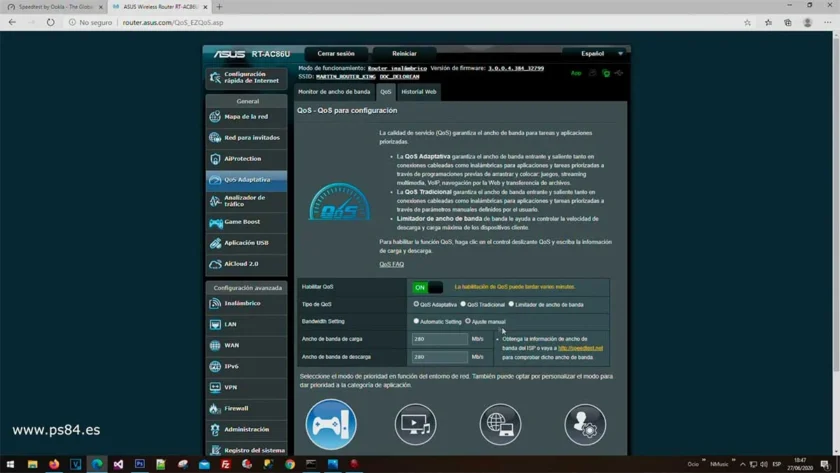840x473 pixels.
Task: Click the Cerrar sesión button
Action: coord(336,54)
